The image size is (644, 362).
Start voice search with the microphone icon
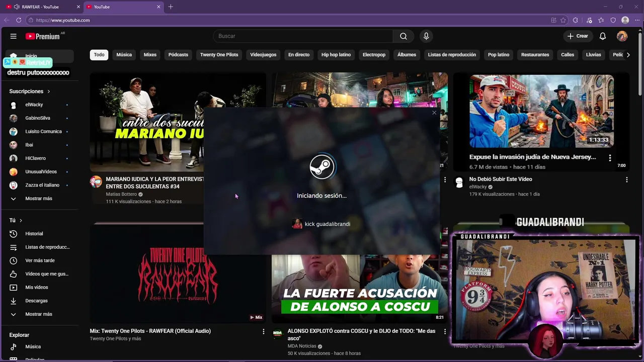426,36
